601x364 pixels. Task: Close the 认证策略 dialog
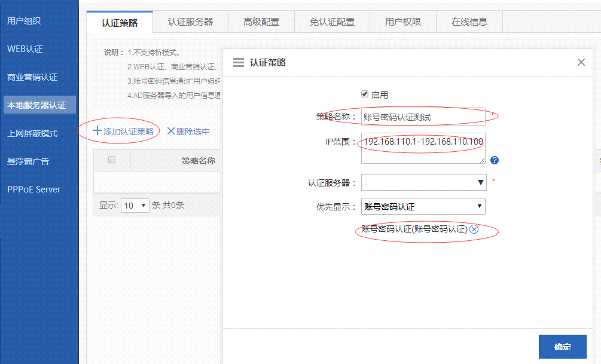[581, 62]
